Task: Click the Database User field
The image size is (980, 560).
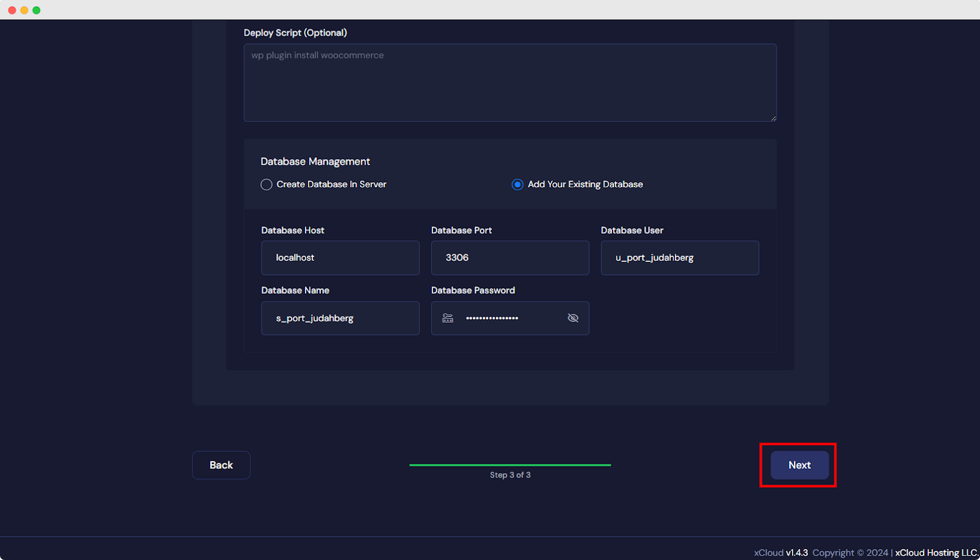Action: [x=679, y=258]
